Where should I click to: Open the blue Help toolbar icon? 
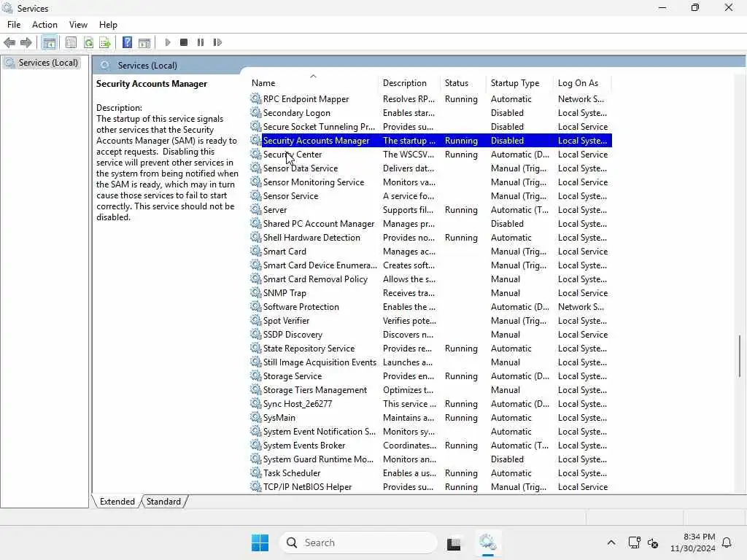tap(127, 42)
